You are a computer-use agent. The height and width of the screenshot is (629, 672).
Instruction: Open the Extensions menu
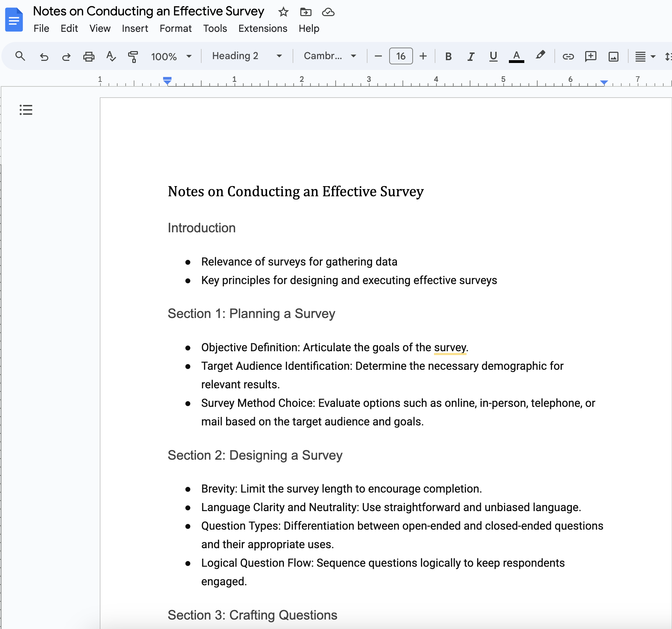(262, 28)
